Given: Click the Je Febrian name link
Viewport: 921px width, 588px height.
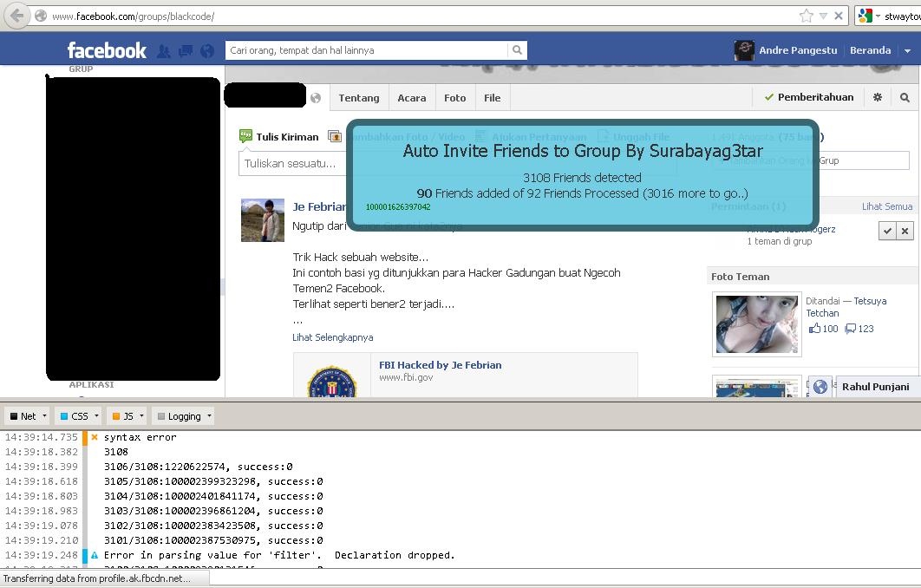Looking at the screenshot, I should [x=320, y=206].
